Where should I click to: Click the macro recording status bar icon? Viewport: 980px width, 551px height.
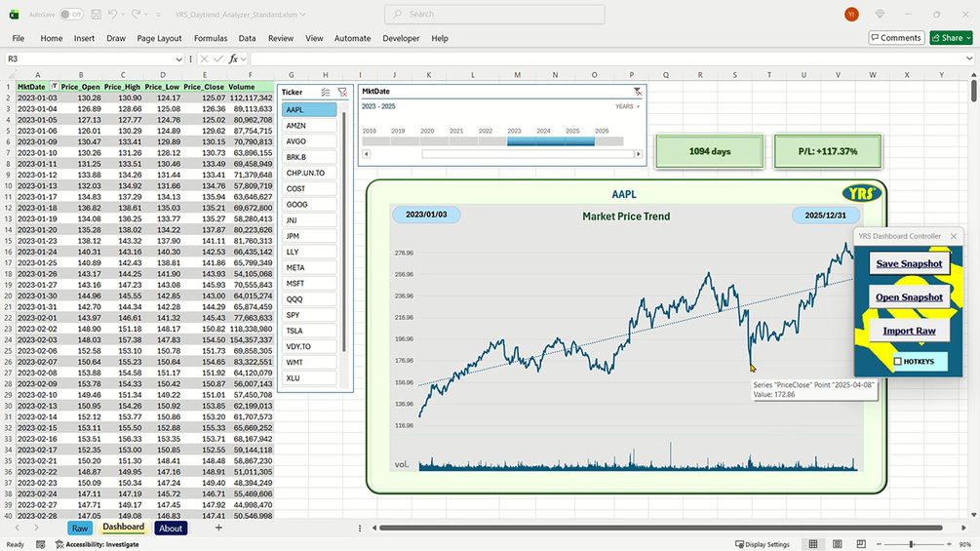point(41,545)
